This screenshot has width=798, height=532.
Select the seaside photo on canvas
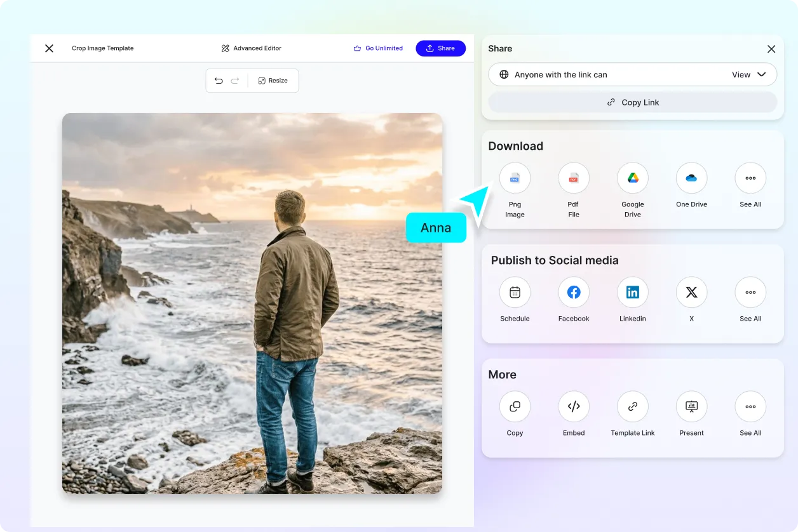(252, 303)
